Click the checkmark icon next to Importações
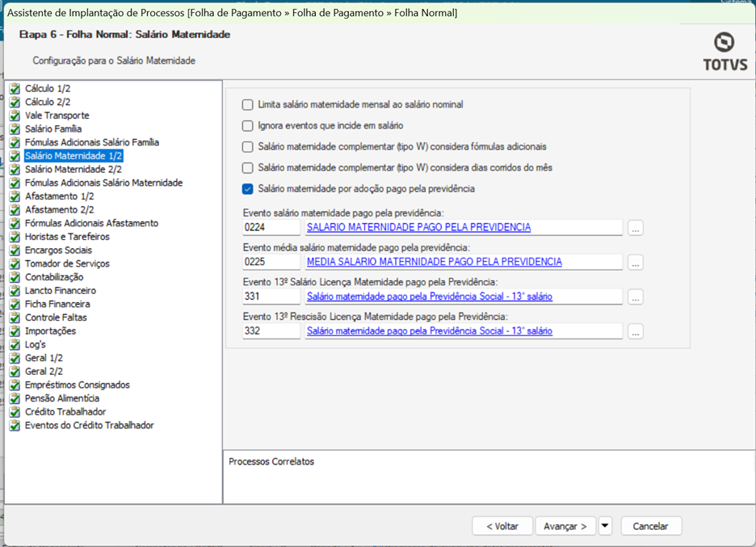This screenshot has width=756, height=547. (x=15, y=331)
